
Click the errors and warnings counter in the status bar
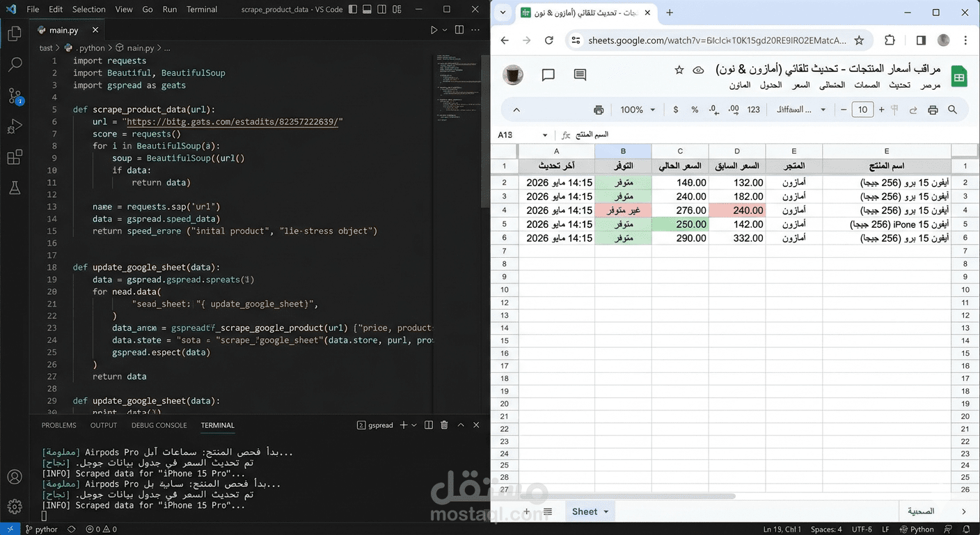(102, 529)
